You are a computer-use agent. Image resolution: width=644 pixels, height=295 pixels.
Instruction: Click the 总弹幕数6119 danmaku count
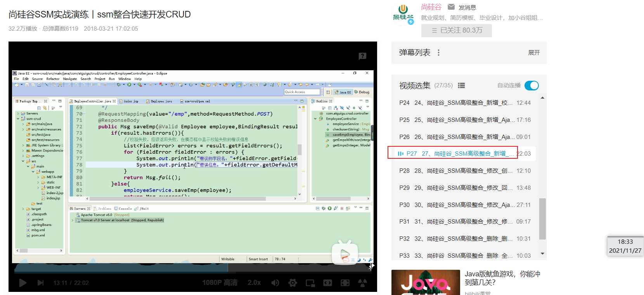60,29
